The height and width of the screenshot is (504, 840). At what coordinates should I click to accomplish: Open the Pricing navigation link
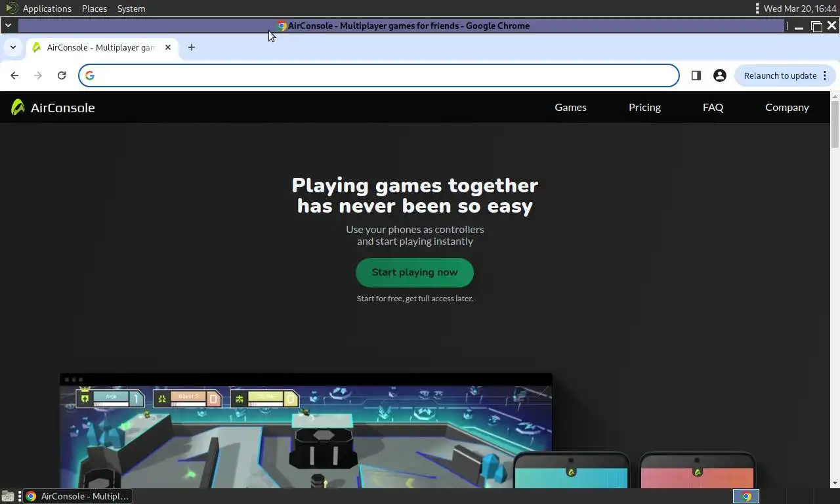click(644, 107)
